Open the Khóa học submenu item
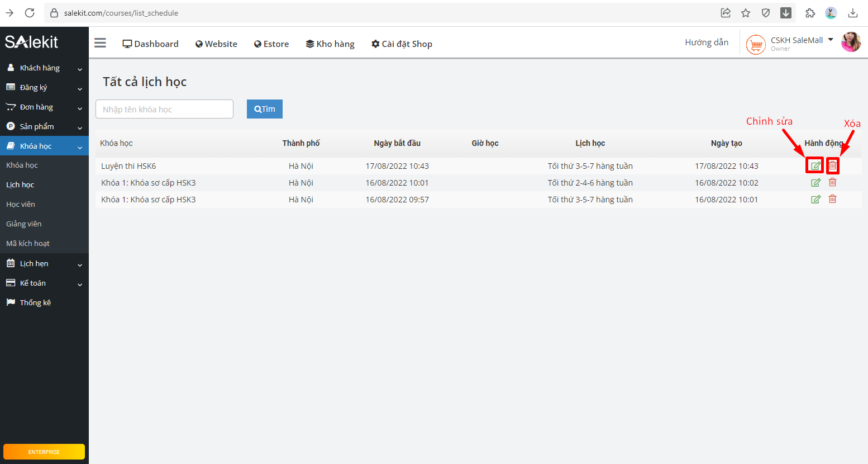Screen dimensions: 868x464 coord(22,165)
